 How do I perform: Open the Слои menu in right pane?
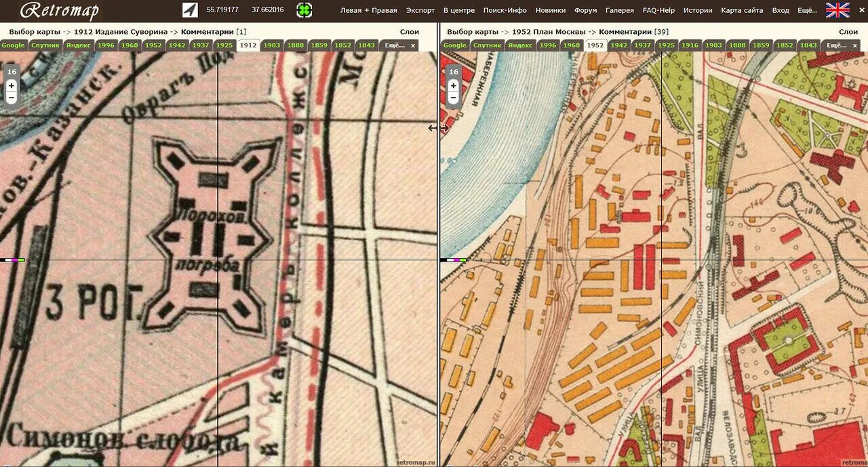[x=848, y=32]
